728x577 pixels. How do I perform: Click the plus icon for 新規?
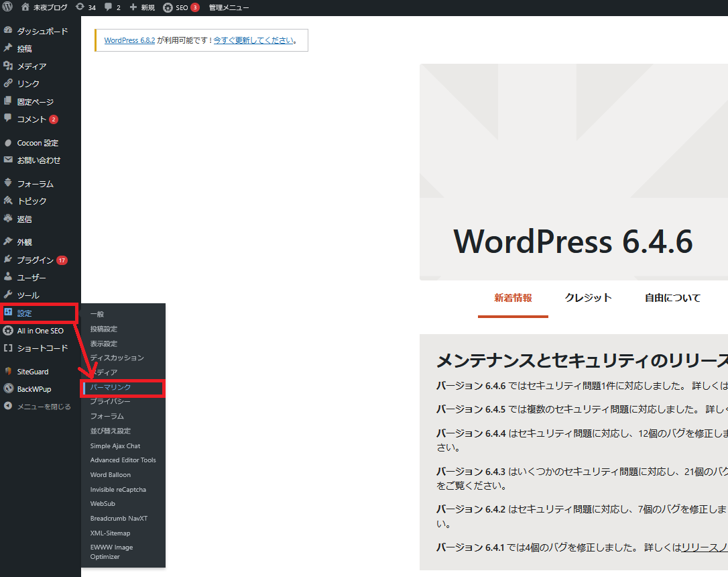click(133, 7)
